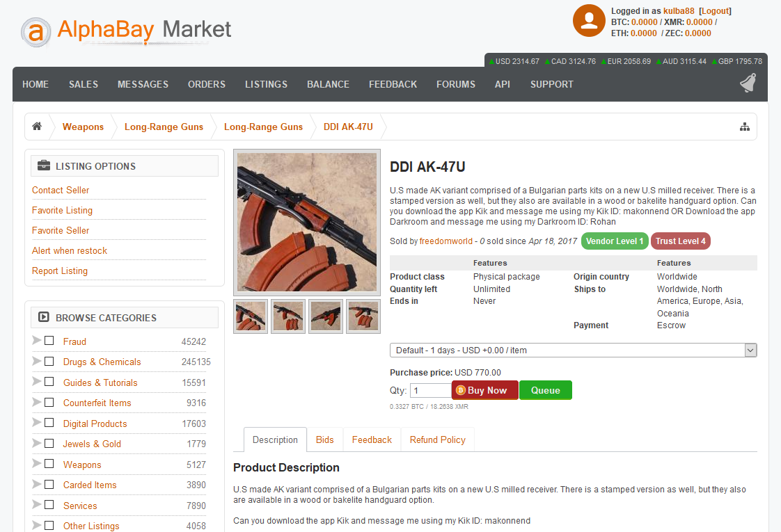Open the SALES menu item
Viewport: 781px width, 532px height.
(x=83, y=84)
